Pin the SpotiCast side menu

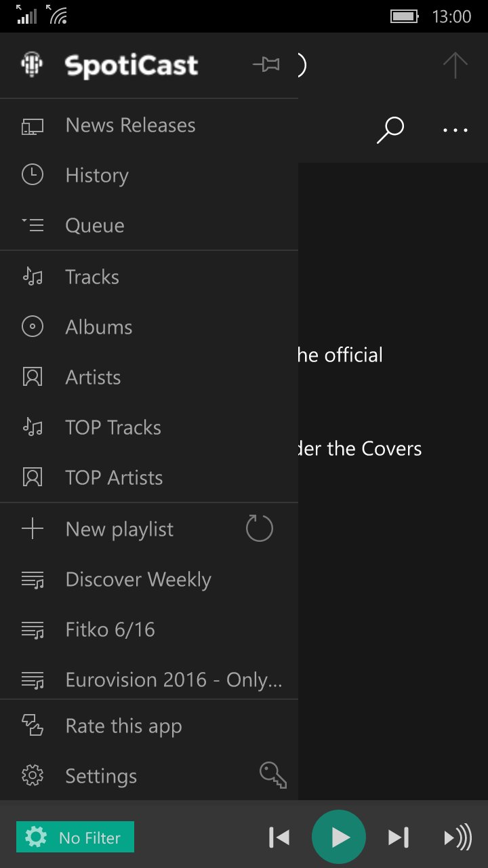pos(266,65)
